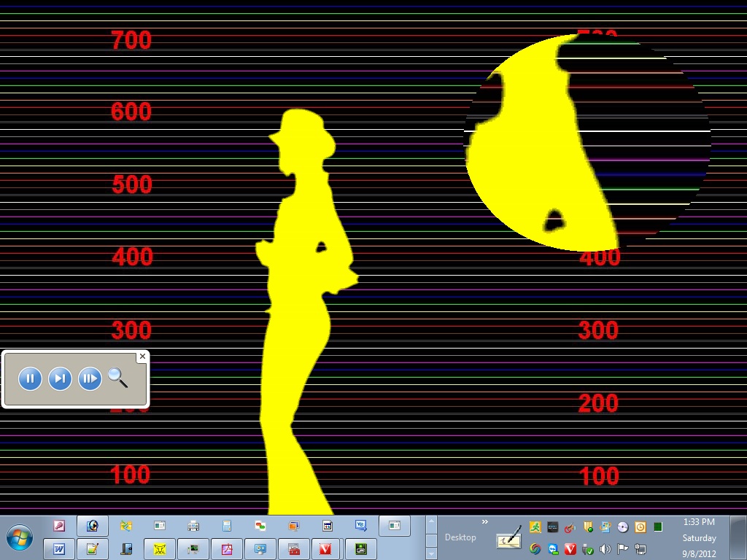Viewport: 747px width, 560px height.
Task: Open the pen and tablet input panel
Action: [x=509, y=539]
